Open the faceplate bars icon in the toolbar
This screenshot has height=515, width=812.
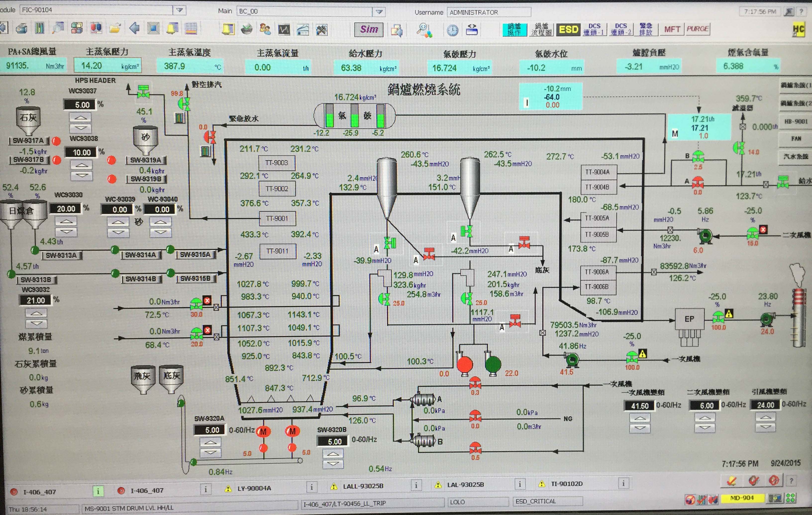click(x=40, y=28)
